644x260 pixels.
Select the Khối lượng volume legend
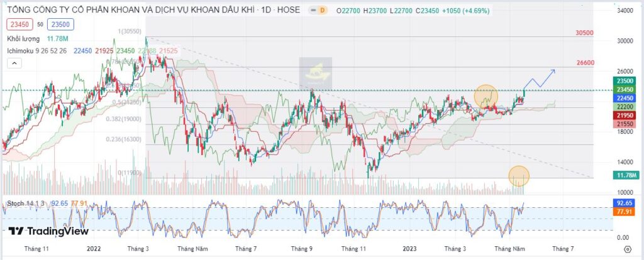(23, 38)
